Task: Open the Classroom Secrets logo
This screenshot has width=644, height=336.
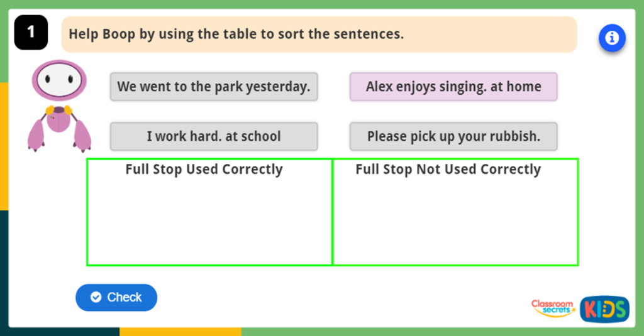Action: coord(552,308)
